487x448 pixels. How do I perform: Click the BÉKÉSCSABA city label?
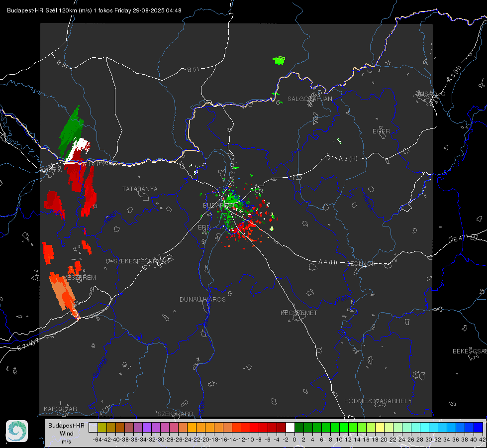[x=470, y=351]
